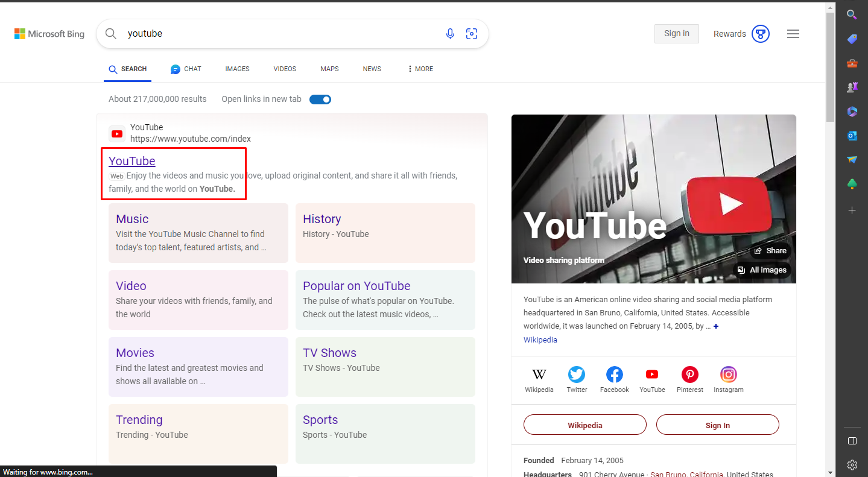Click the magnifier icon in search box
This screenshot has width=868, height=477.
pos(111,34)
